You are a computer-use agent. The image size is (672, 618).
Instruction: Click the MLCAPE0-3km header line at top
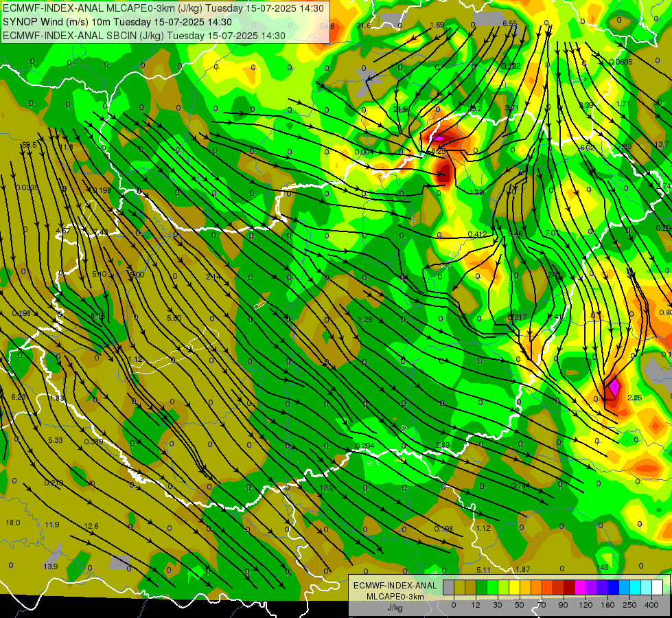163,8
